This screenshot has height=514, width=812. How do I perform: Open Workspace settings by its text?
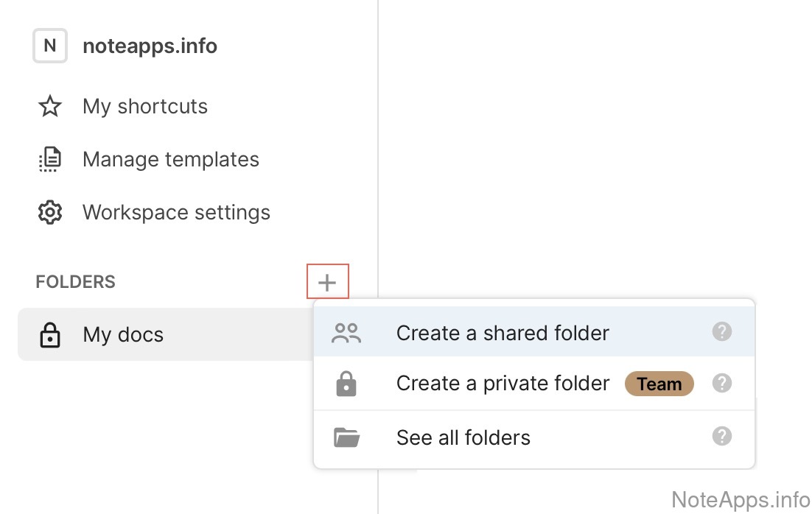tap(176, 213)
